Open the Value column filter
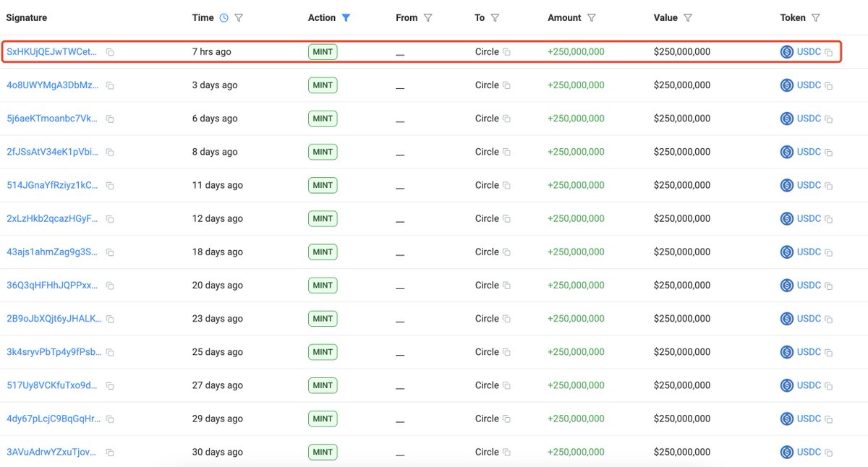 [x=687, y=17]
